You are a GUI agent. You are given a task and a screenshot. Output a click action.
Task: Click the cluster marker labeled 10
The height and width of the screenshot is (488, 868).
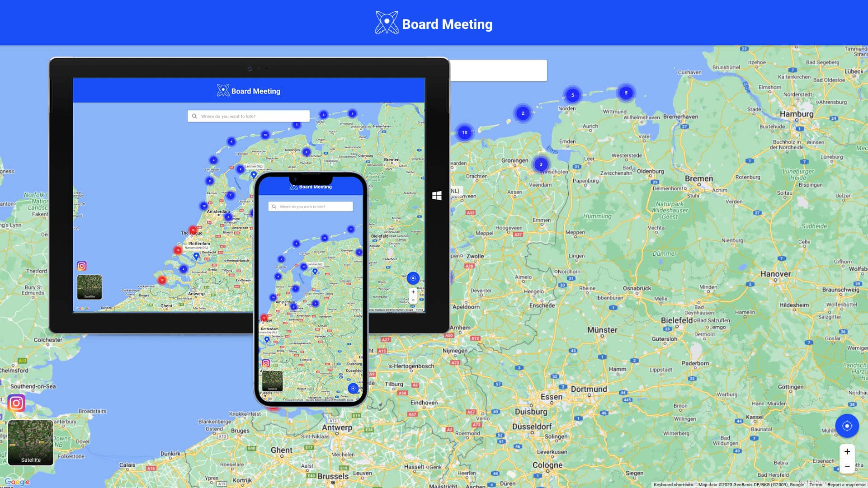[x=464, y=133]
